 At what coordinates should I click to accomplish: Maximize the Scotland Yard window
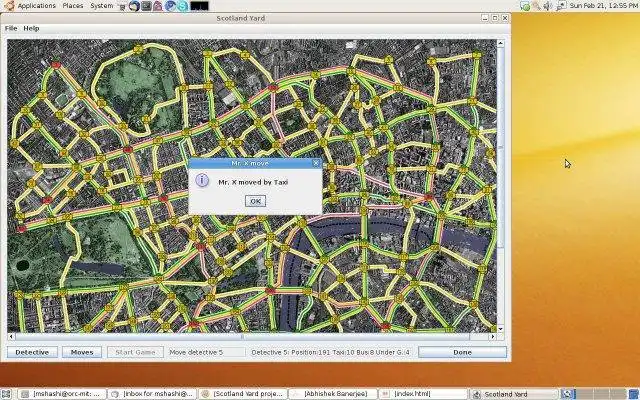point(495,18)
